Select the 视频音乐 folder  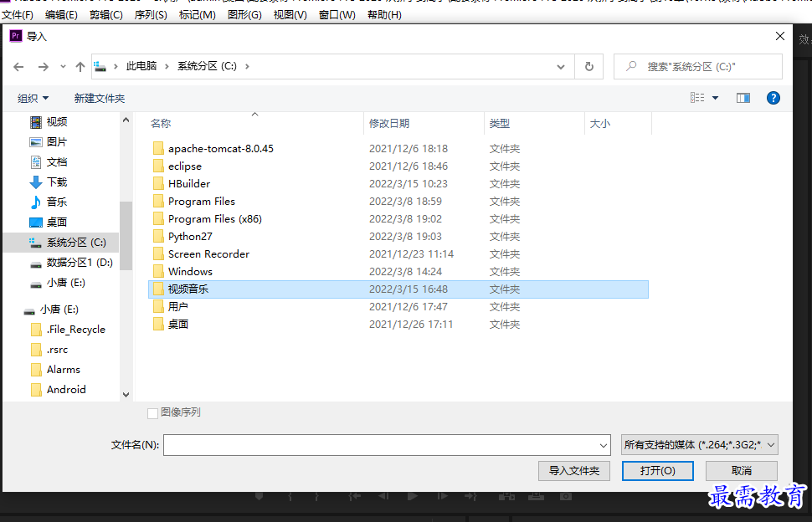click(398, 289)
